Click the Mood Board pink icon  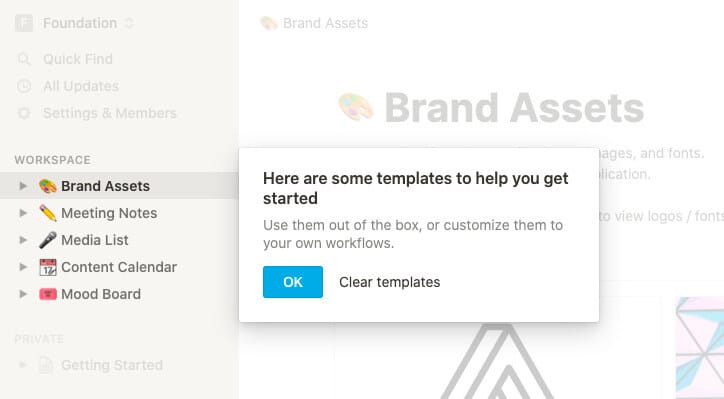[48, 294]
